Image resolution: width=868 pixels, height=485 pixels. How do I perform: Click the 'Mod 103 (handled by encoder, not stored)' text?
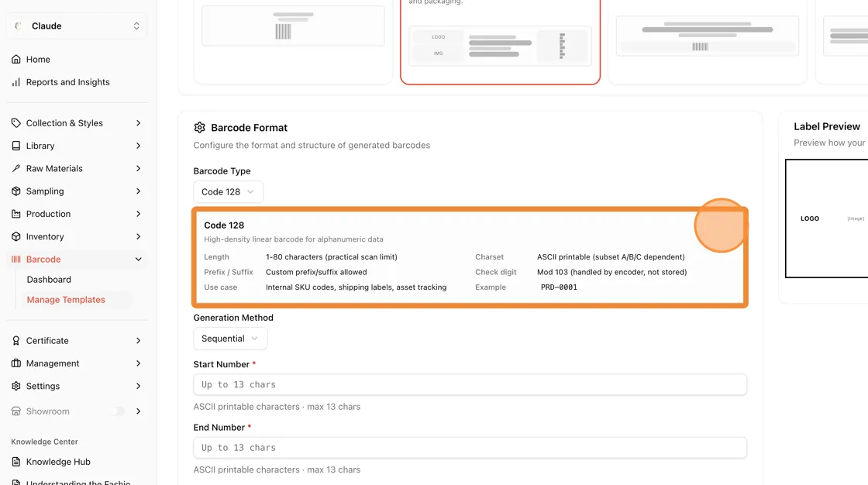611,272
